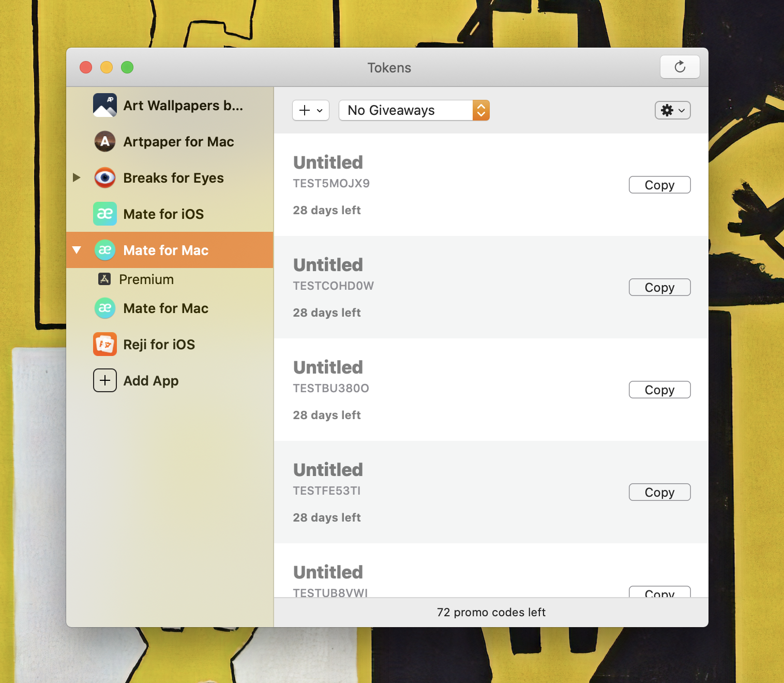Click '28 days left' under TESTCOHD0W
Viewport: 784px width, 683px height.
pos(327,313)
